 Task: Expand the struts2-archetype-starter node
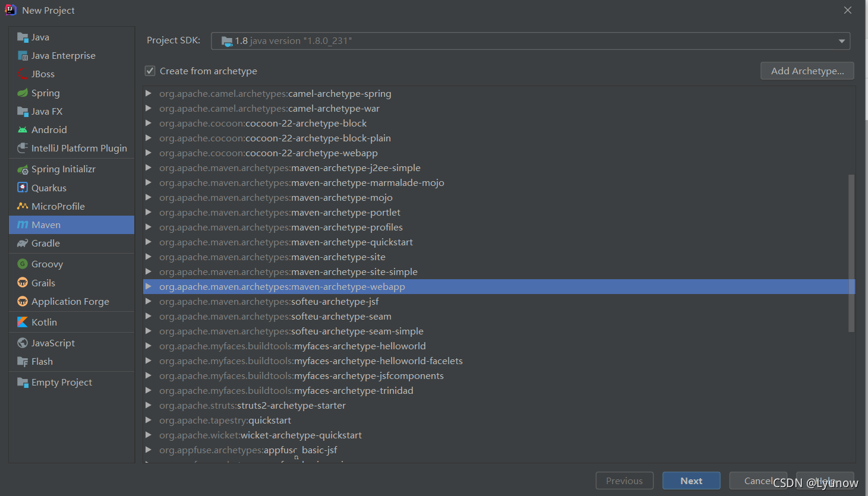(149, 406)
